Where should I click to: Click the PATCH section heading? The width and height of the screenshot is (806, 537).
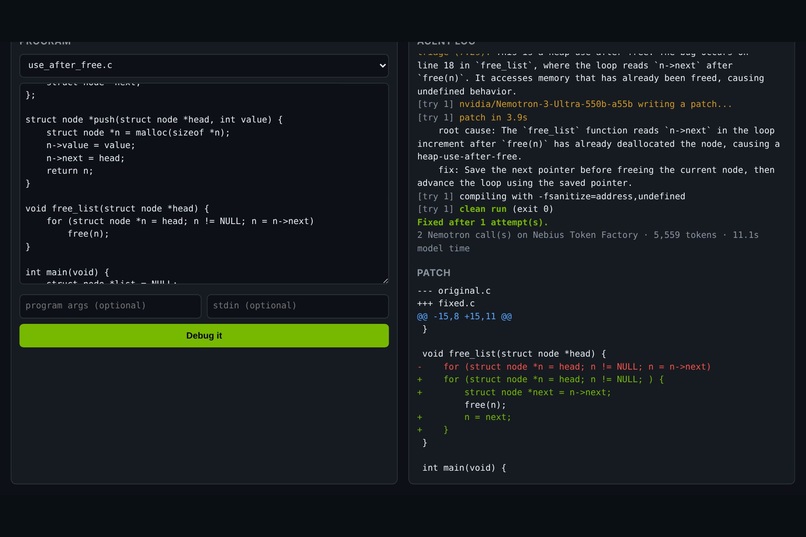(434, 273)
